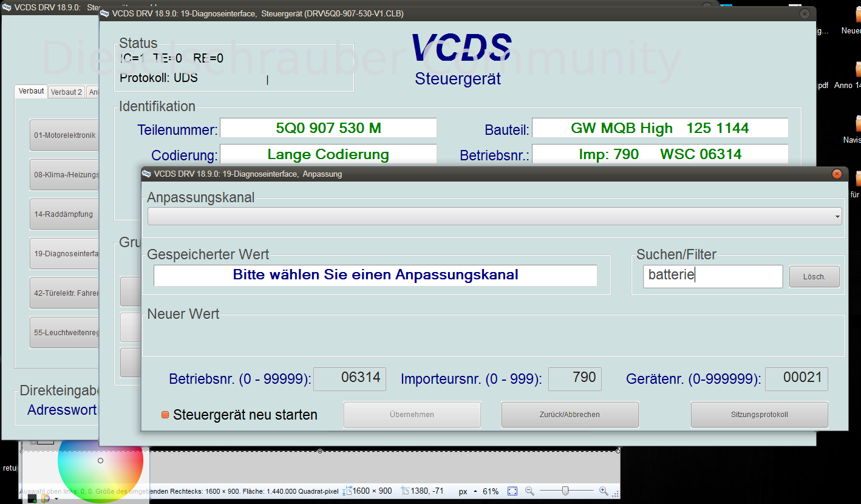
Task: Click the 61% zoom value
Action: pos(491,491)
